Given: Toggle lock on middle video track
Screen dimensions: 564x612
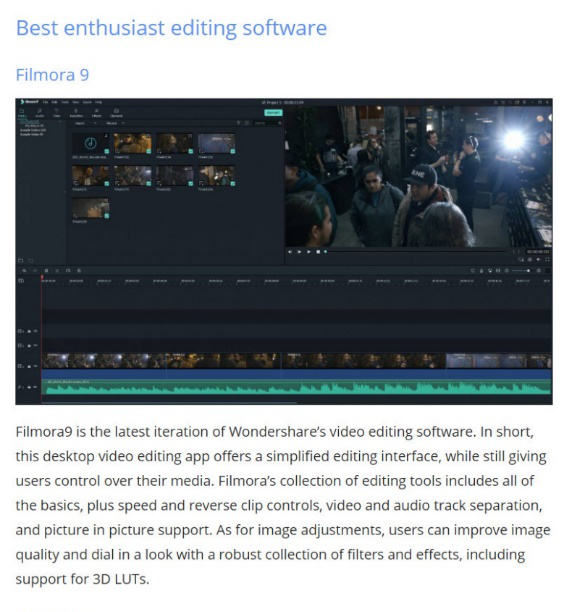Looking at the screenshot, I should pos(29,345).
